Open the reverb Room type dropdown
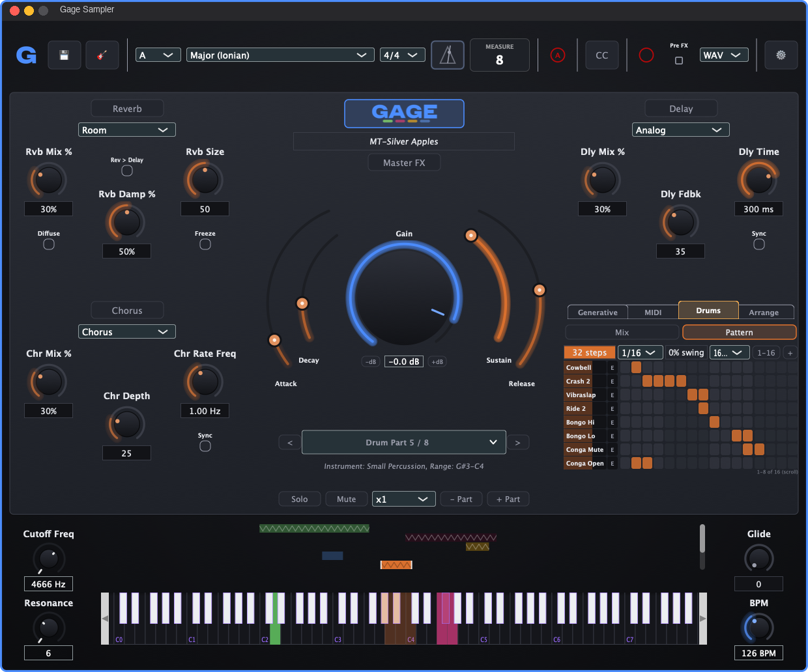This screenshot has height=672, width=808. click(127, 130)
